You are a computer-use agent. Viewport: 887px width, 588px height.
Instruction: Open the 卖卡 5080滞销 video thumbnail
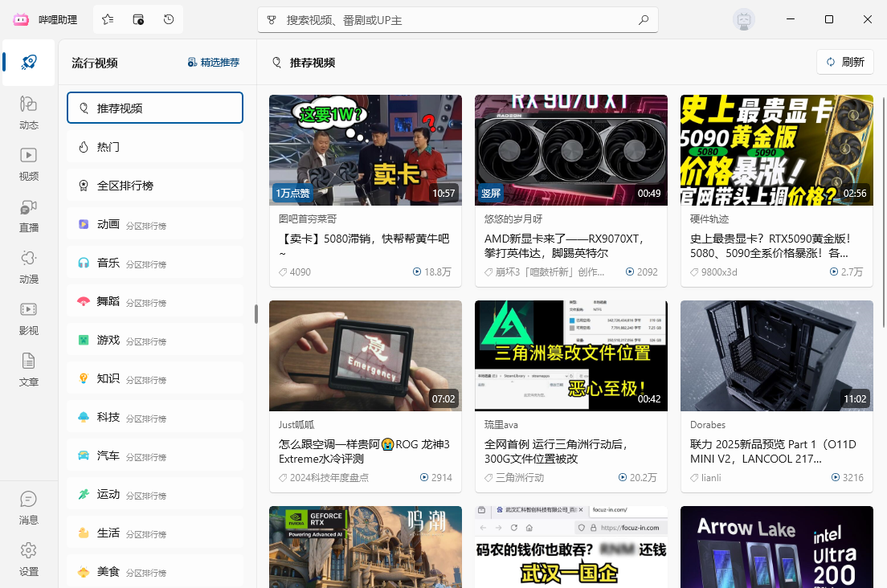pyautogui.click(x=366, y=150)
